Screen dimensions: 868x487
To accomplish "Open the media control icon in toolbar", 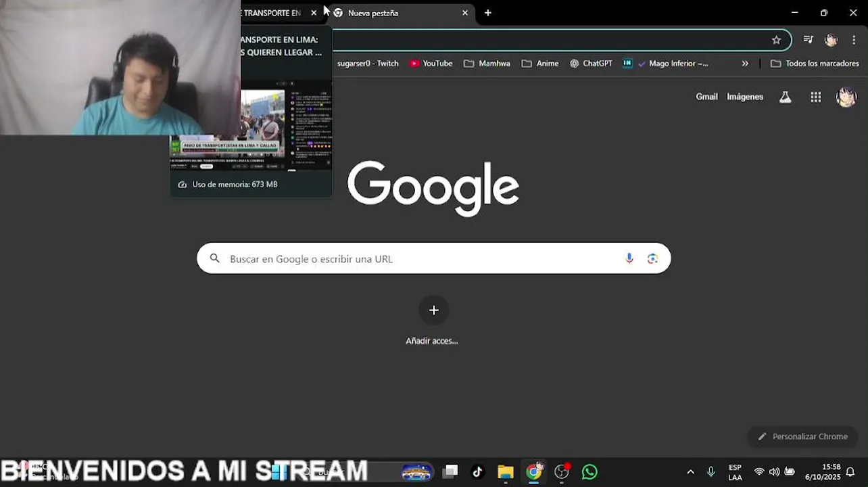I will coord(808,40).
